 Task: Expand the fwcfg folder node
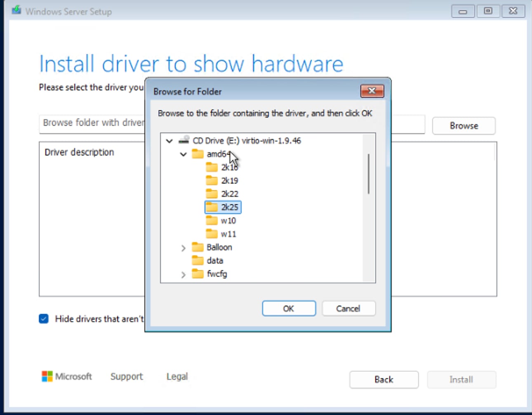184,274
